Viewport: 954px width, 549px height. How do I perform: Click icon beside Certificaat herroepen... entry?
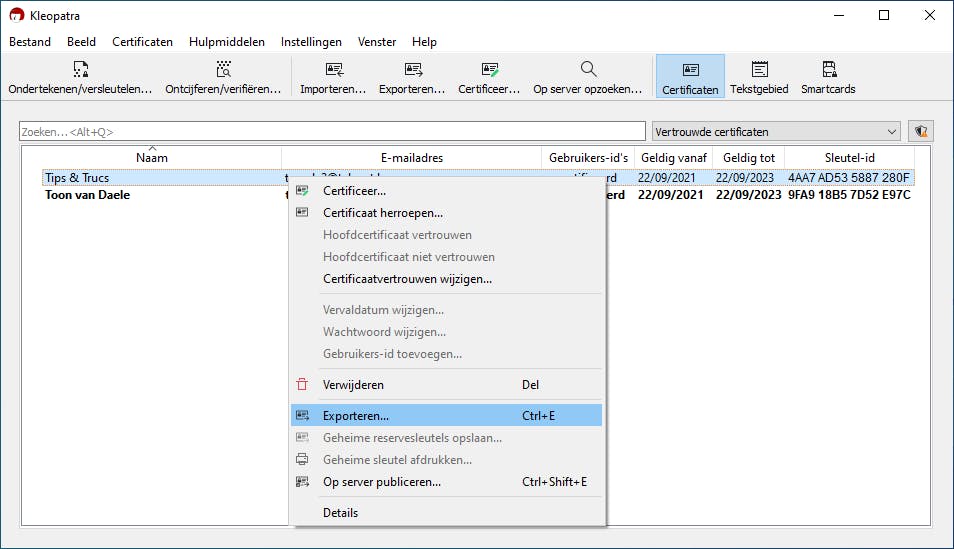point(302,212)
